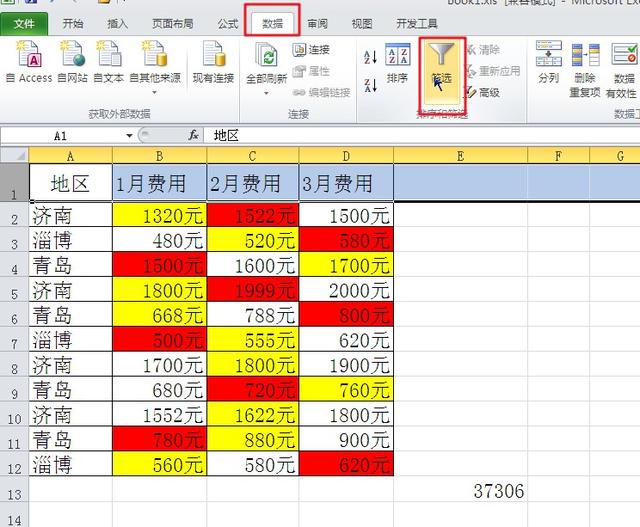The width and height of the screenshot is (640, 527).
Task: Select column A header
Action: click(x=71, y=156)
